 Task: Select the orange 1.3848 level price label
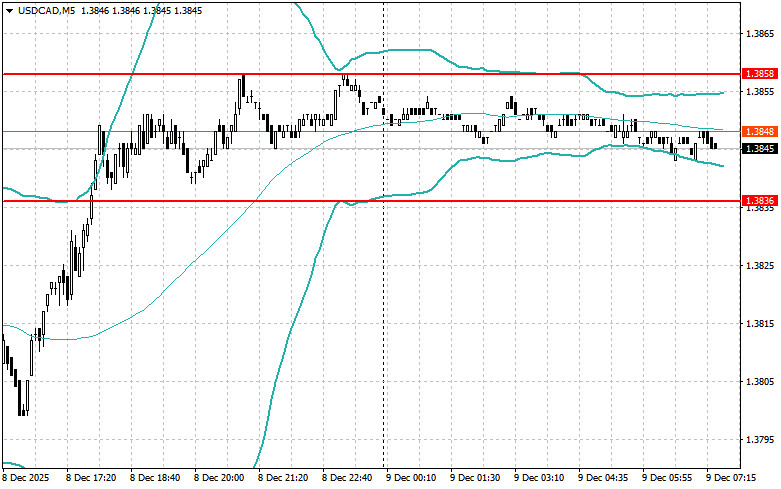pos(760,131)
